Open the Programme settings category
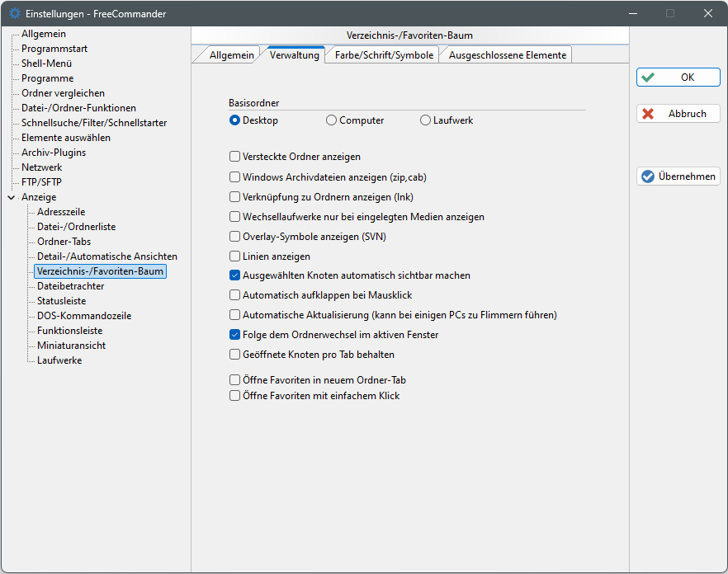 47,78
